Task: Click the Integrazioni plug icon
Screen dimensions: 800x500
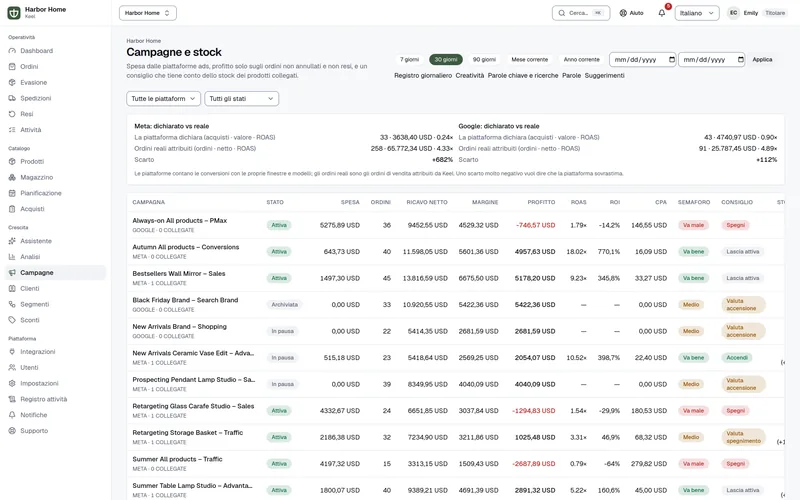Action: click(12, 352)
